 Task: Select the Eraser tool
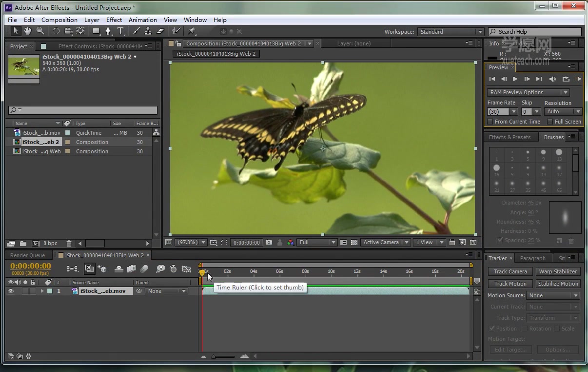click(160, 31)
